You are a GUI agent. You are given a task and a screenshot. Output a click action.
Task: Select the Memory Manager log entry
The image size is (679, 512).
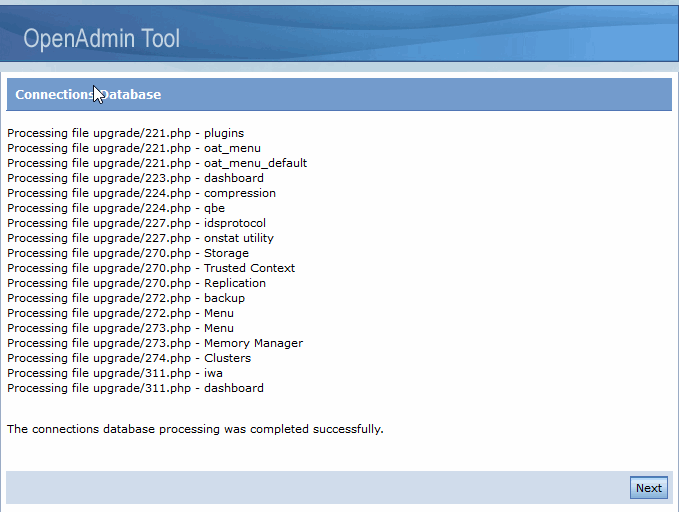155,343
